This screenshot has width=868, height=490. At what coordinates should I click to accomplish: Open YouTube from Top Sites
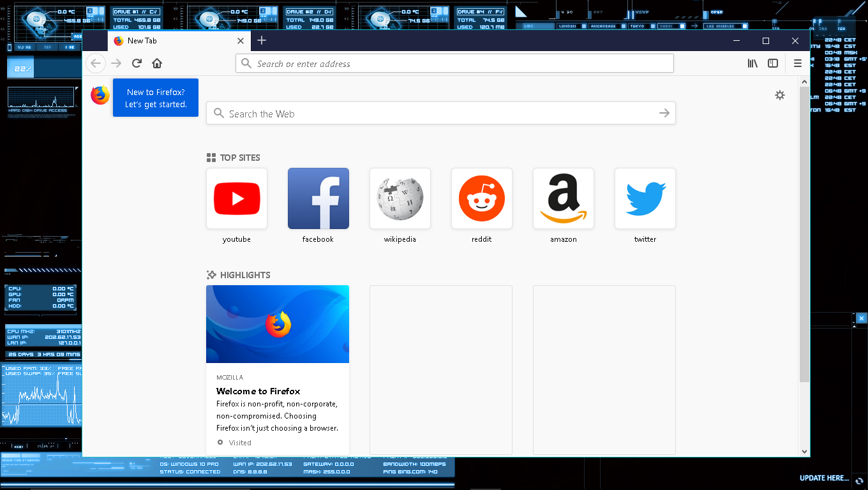(x=237, y=198)
